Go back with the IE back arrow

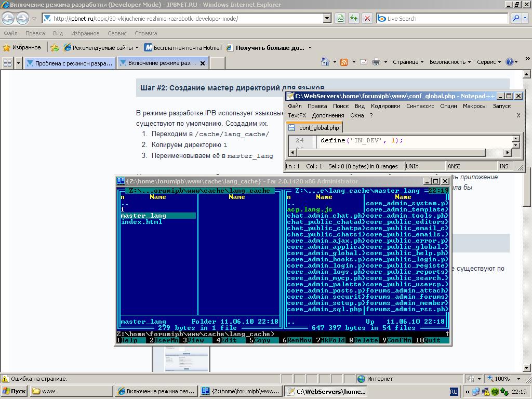[8, 18]
